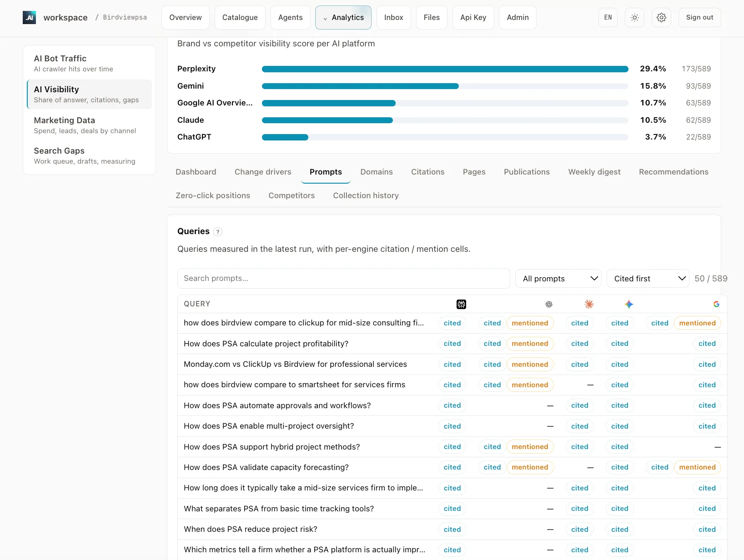Image resolution: width=744 pixels, height=560 pixels.
Task: Click the AI workspace logo icon
Action: 30,18
